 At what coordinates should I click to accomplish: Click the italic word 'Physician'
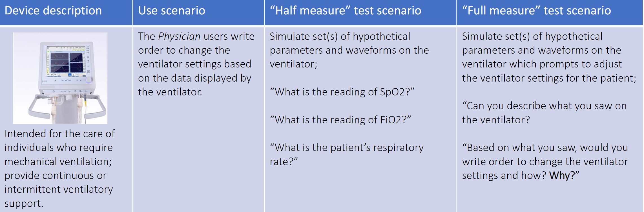[179, 36]
